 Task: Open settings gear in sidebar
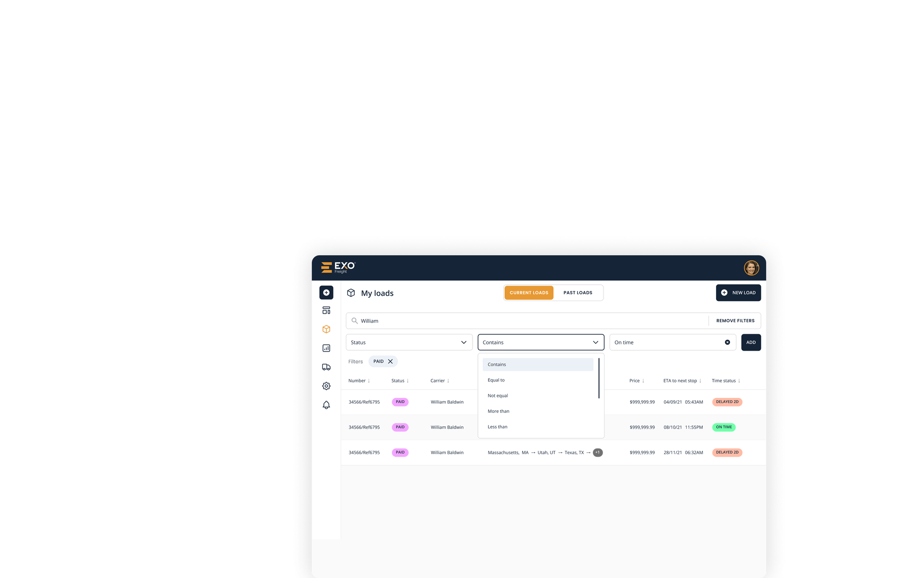(x=326, y=386)
